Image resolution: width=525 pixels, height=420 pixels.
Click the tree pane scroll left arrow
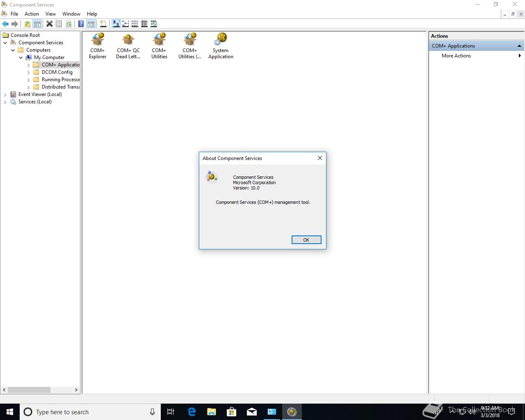coord(5,390)
